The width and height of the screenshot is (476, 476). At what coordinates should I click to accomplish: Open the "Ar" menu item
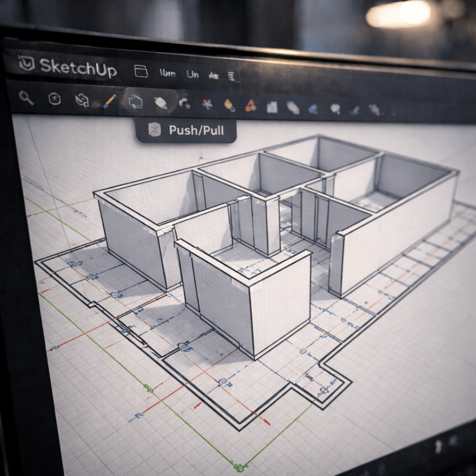pos(213,75)
